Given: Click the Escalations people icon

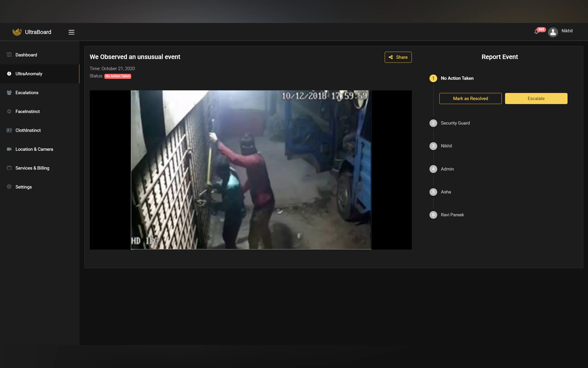Looking at the screenshot, I should pyautogui.click(x=9, y=92).
